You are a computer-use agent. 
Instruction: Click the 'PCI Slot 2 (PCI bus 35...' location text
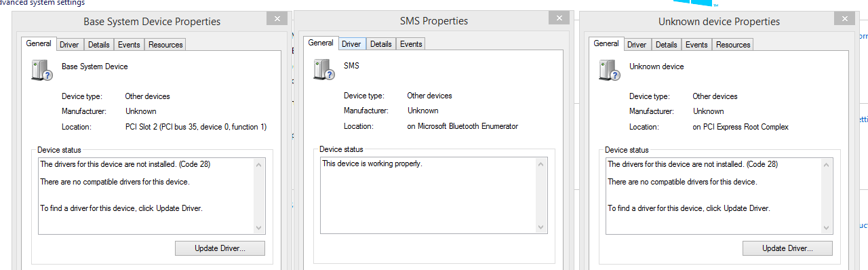(x=196, y=127)
